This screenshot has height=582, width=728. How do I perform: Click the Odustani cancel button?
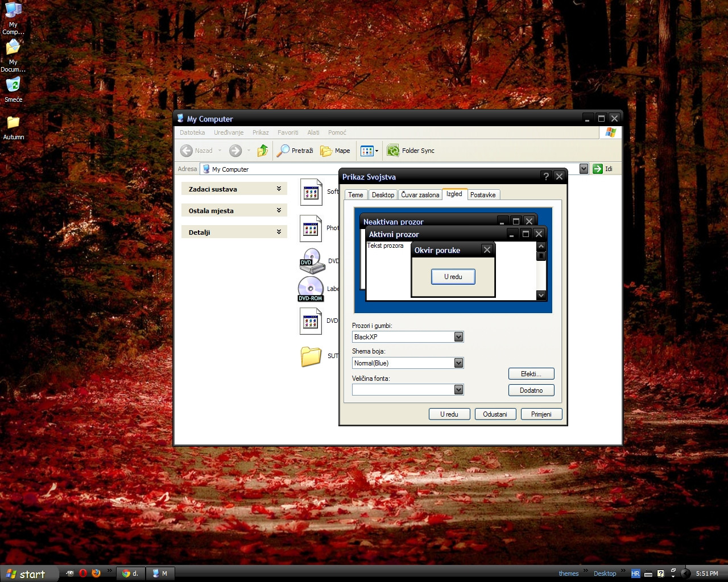(x=495, y=414)
